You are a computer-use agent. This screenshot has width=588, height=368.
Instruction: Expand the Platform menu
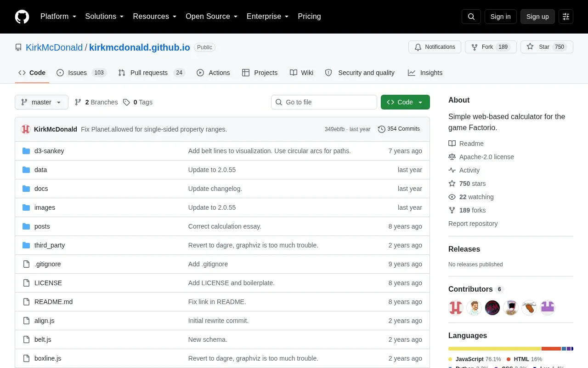pyautogui.click(x=58, y=17)
